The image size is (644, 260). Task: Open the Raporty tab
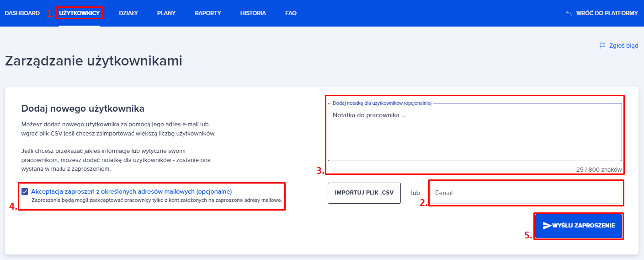pos(208,13)
